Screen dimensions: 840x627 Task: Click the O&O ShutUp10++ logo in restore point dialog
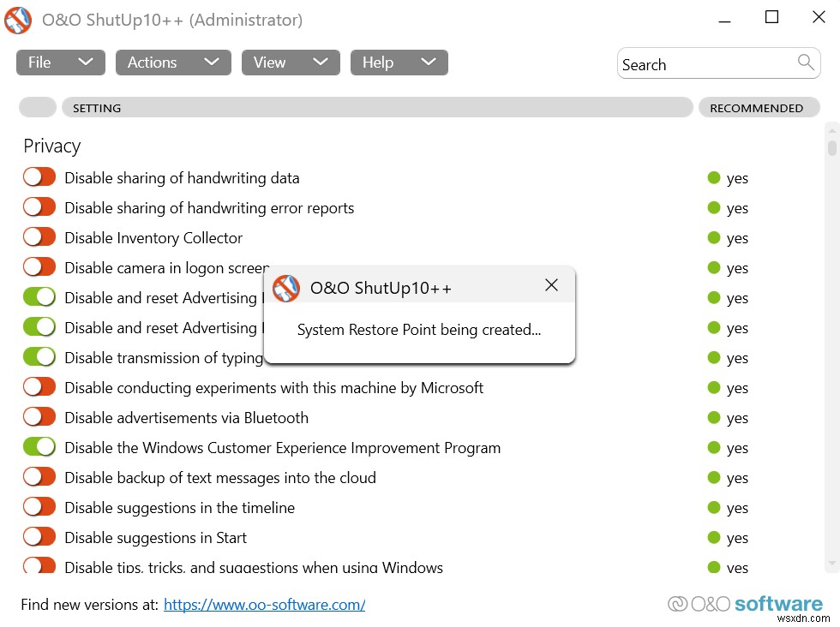pyautogui.click(x=286, y=288)
